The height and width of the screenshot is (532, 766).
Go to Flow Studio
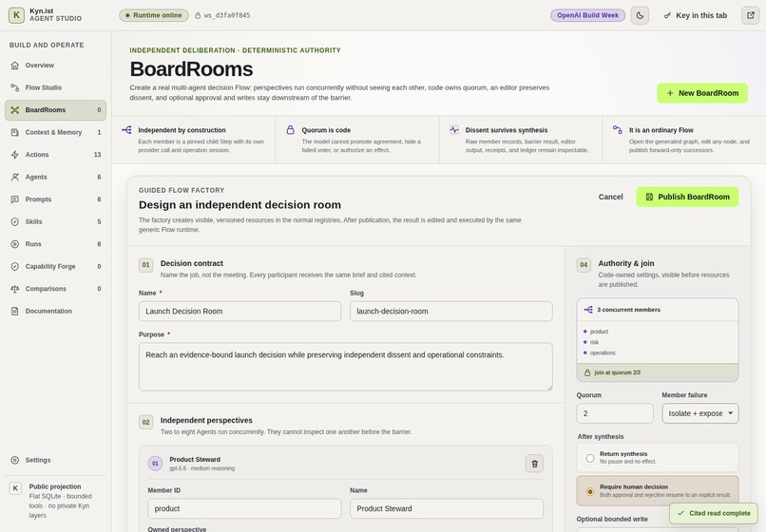click(x=55, y=88)
